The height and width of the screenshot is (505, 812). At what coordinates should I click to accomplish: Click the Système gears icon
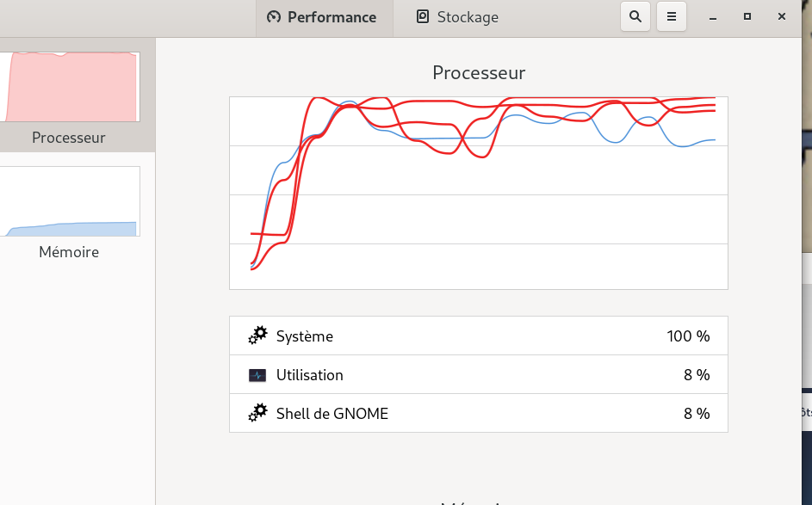coord(257,336)
